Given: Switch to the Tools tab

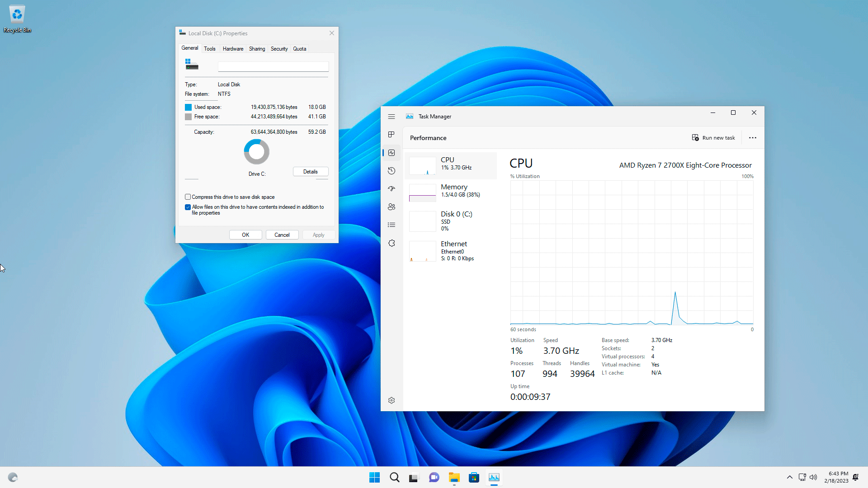Looking at the screenshot, I should pos(209,49).
